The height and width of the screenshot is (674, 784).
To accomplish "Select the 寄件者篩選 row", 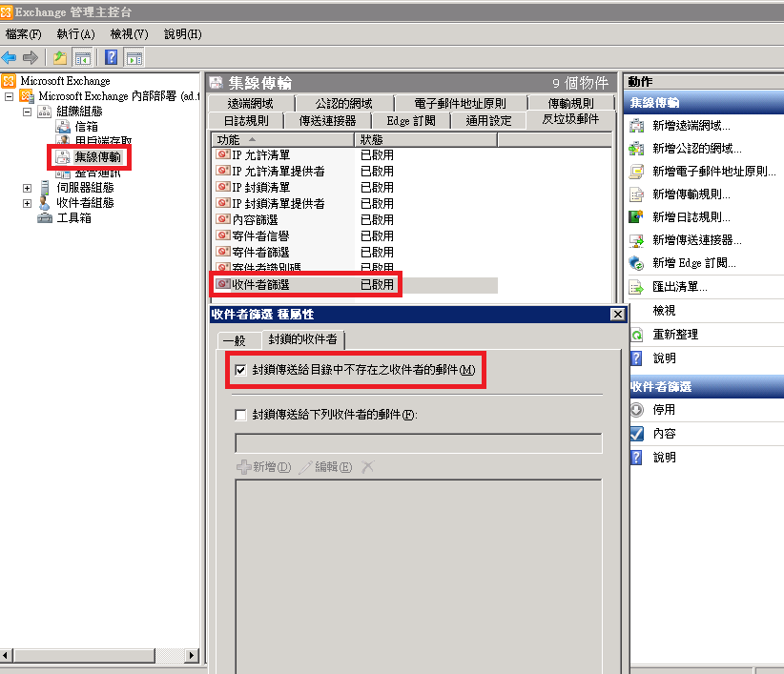I will pyautogui.click(x=355, y=252).
